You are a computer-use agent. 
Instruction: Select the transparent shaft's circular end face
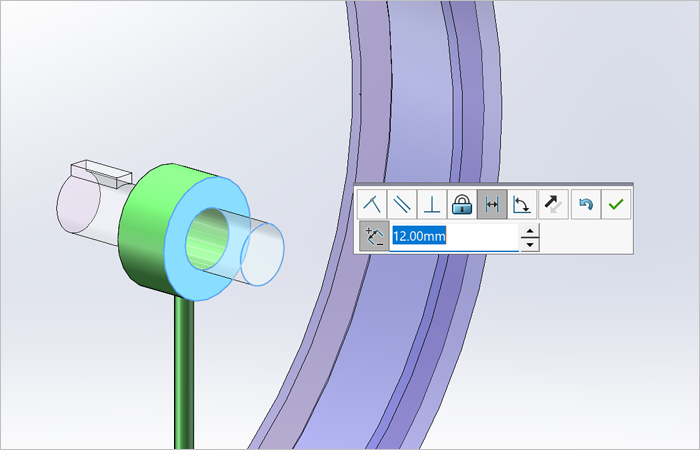(262, 255)
